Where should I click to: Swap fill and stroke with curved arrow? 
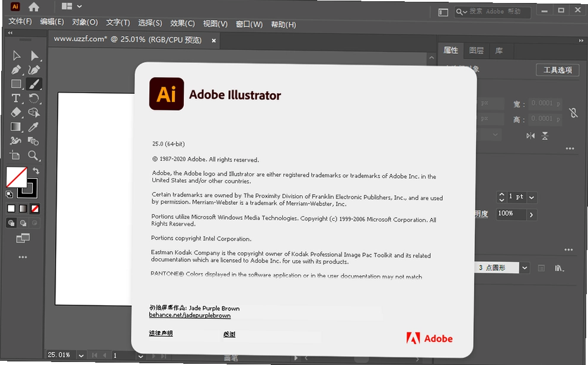click(x=36, y=171)
